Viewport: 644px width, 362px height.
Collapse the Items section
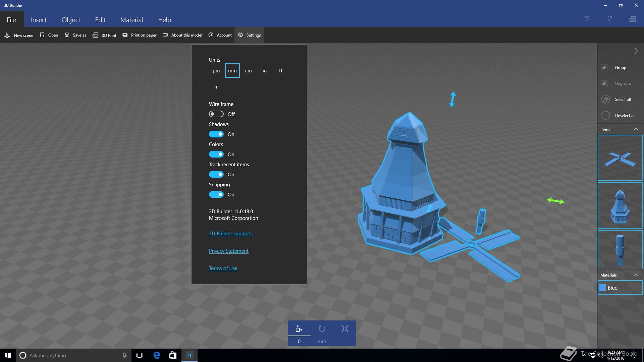coord(636,129)
